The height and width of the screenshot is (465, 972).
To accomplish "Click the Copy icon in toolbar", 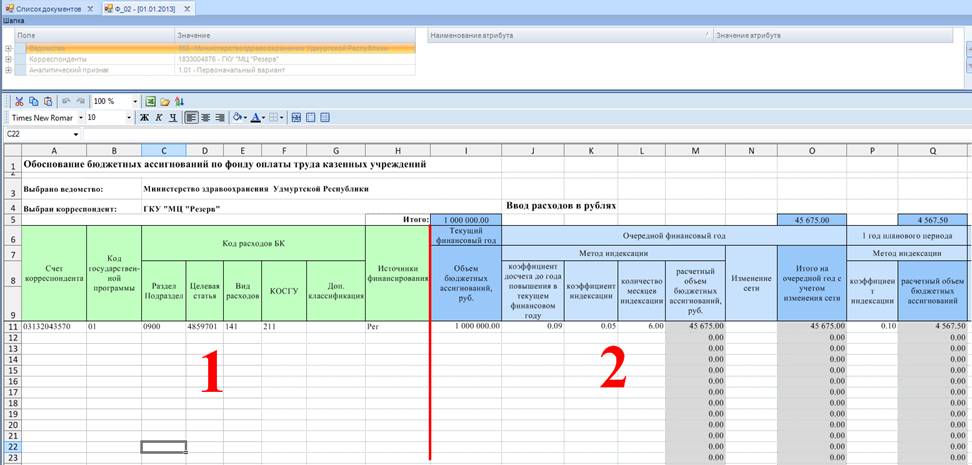I will click(x=33, y=102).
